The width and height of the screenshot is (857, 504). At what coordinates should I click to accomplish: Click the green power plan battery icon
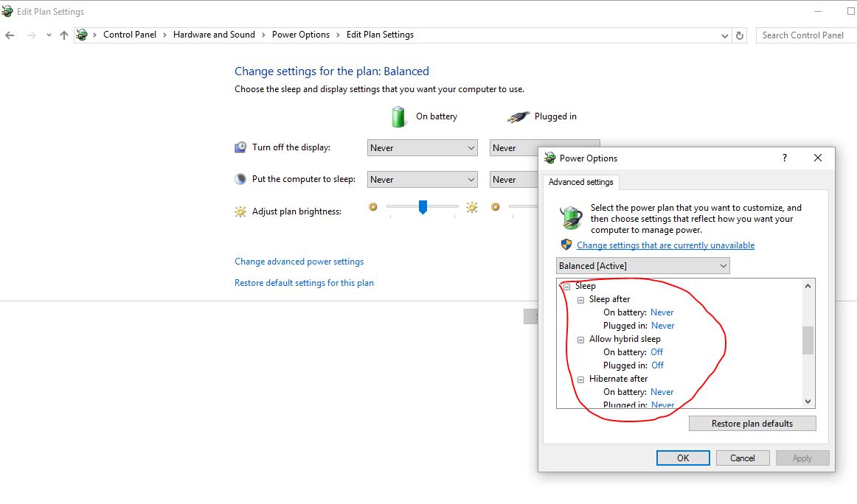pos(569,218)
